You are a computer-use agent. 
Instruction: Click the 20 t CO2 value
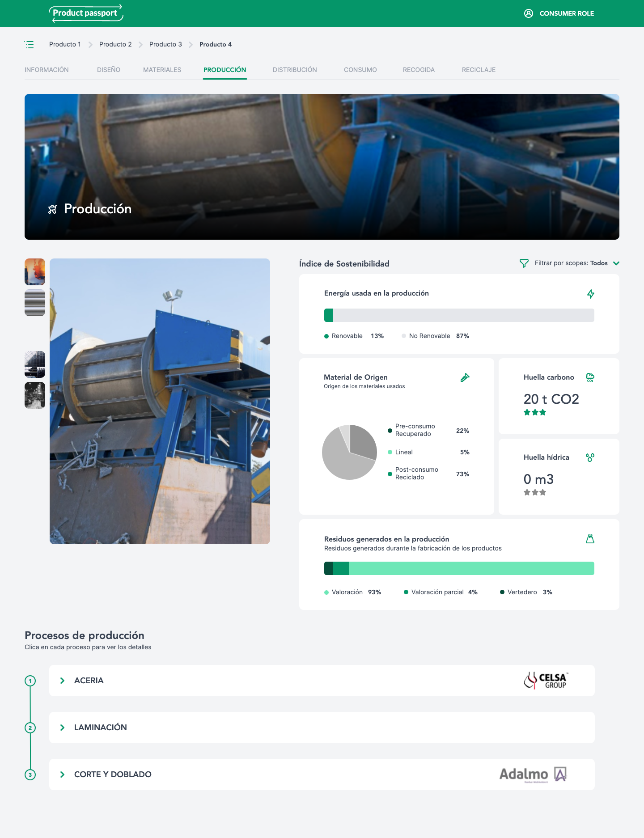[551, 399]
